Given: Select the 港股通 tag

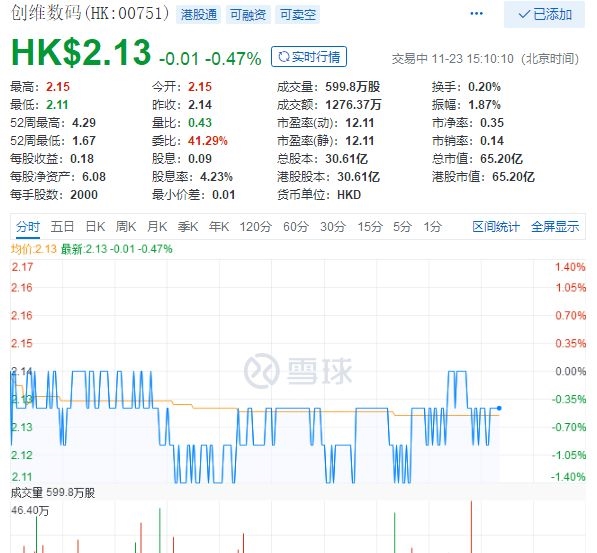Looking at the screenshot, I should [198, 15].
